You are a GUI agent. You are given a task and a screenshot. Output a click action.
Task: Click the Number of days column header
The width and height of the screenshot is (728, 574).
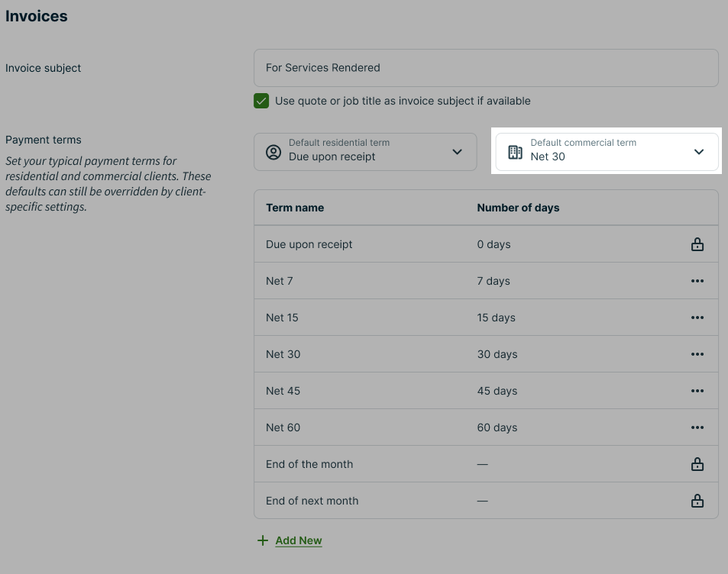click(x=518, y=208)
